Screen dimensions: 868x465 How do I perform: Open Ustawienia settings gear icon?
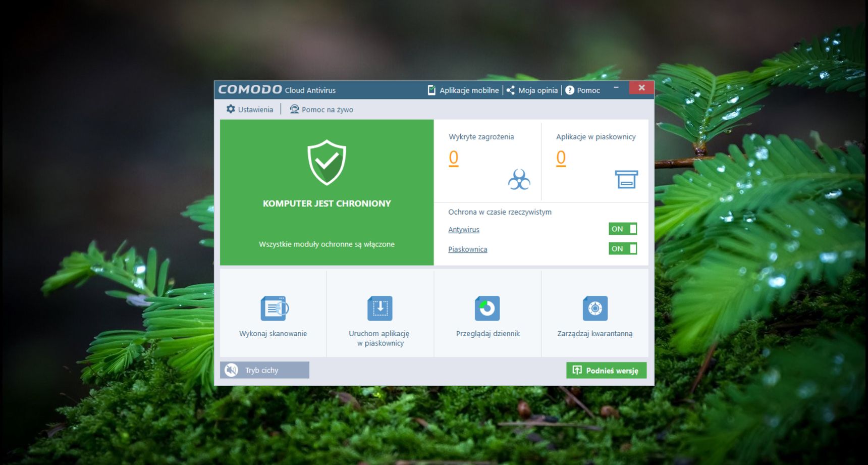click(x=231, y=109)
